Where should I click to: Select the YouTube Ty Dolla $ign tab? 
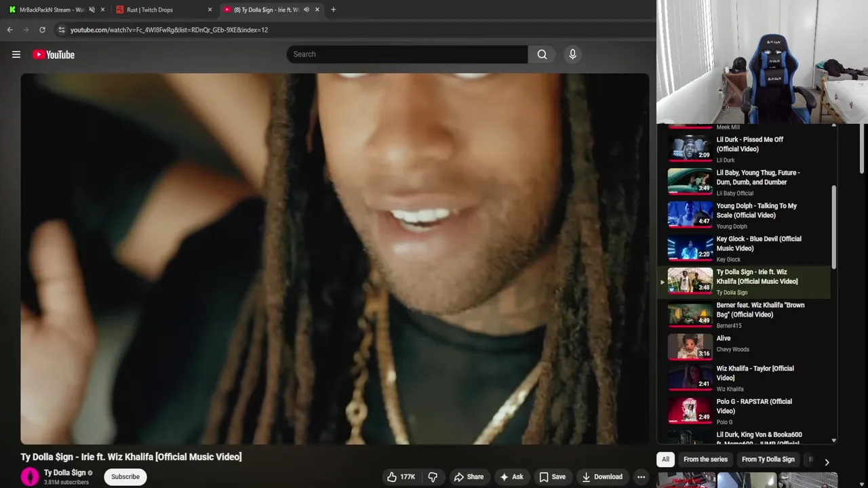click(x=266, y=9)
